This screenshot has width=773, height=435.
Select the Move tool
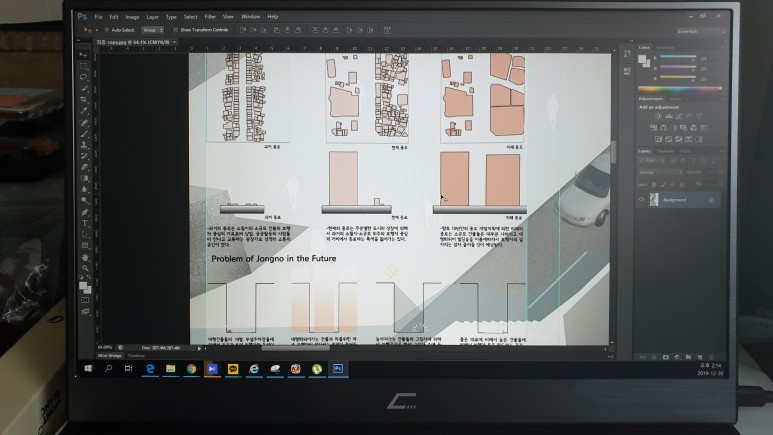click(x=84, y=56)
